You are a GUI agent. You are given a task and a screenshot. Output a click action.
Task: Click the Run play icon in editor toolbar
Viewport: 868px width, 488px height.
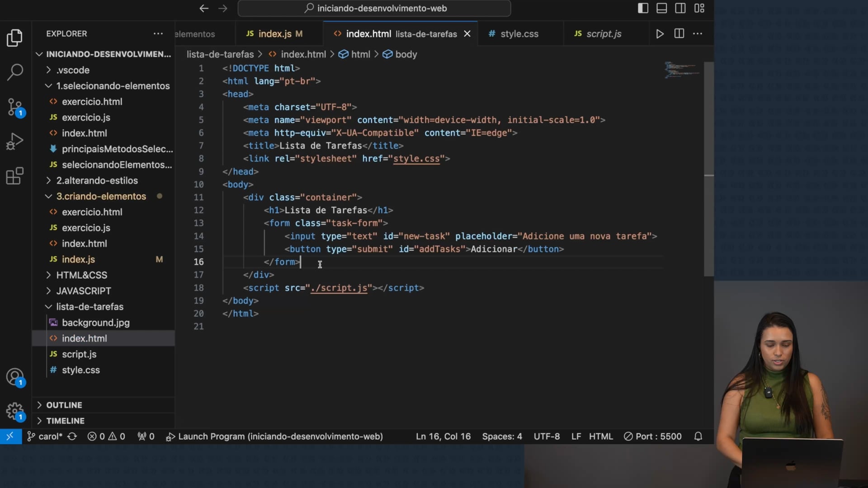(x=660, y=34)
